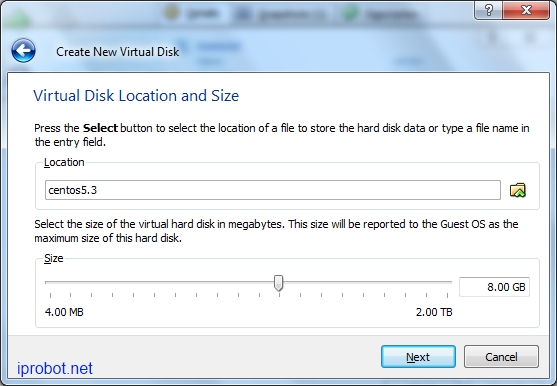Click slider track left of the handle

160,282
